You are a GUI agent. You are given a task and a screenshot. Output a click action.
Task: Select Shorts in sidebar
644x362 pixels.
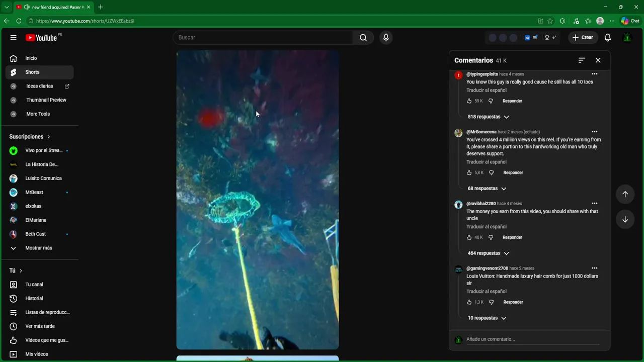pyautogui.click(x=39, y=72)
